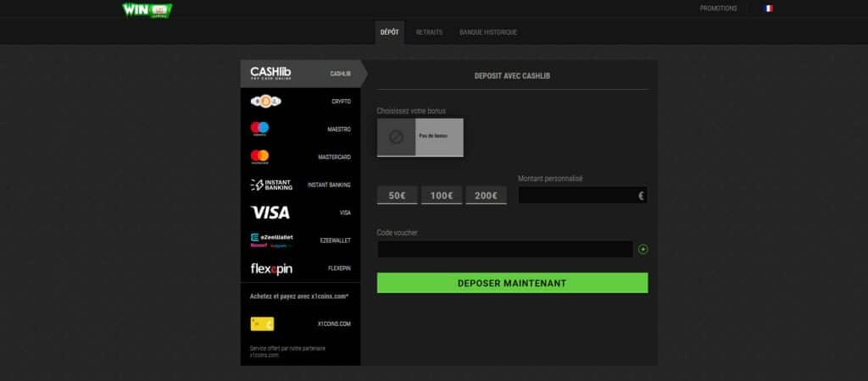Open the Banque Historique tab

487,32
